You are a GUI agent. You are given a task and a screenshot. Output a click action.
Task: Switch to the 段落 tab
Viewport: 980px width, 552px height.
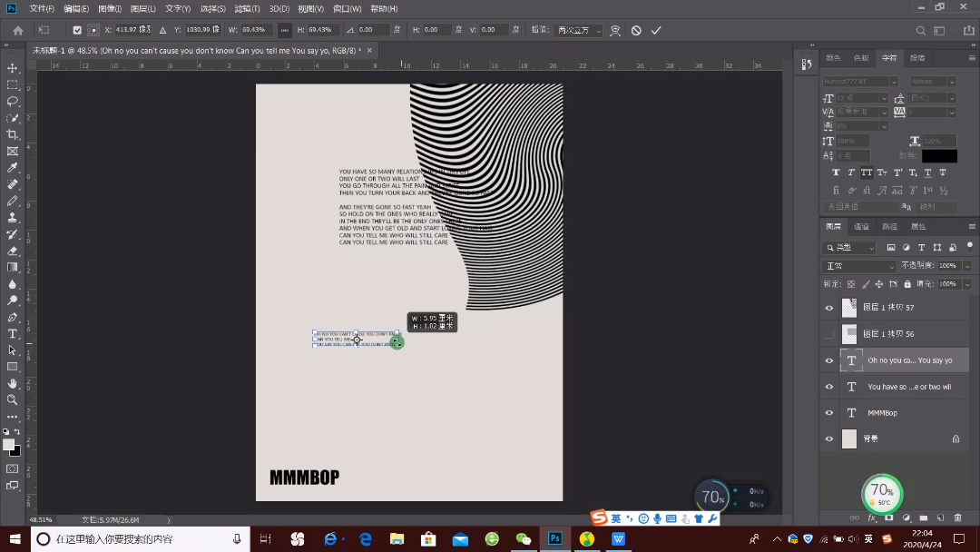click(x=917, y=57)
